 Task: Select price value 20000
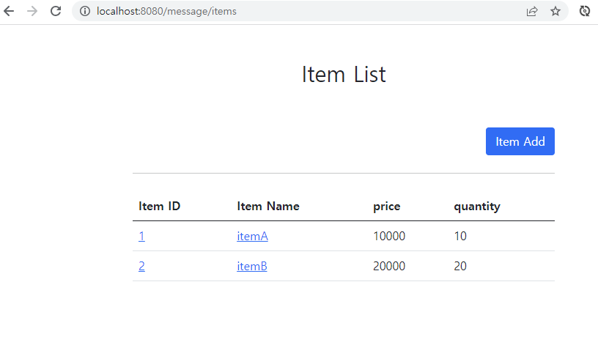coord(389,266)
